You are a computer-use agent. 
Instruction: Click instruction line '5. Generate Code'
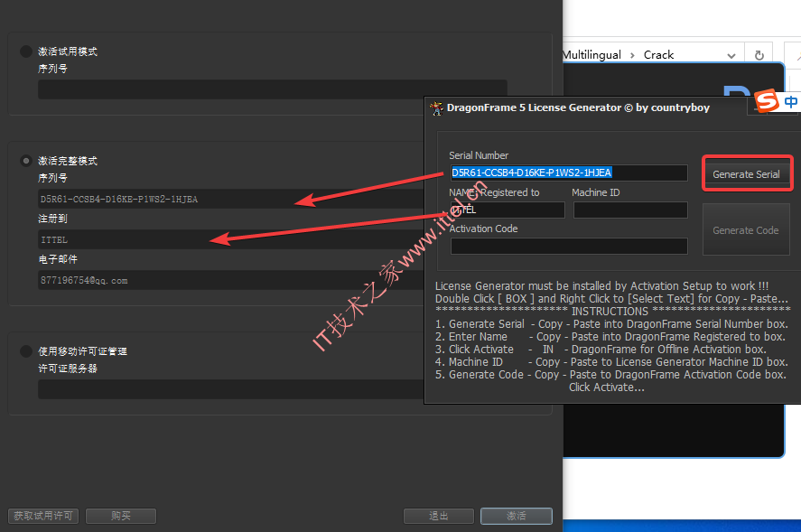[x=610, y=375]
